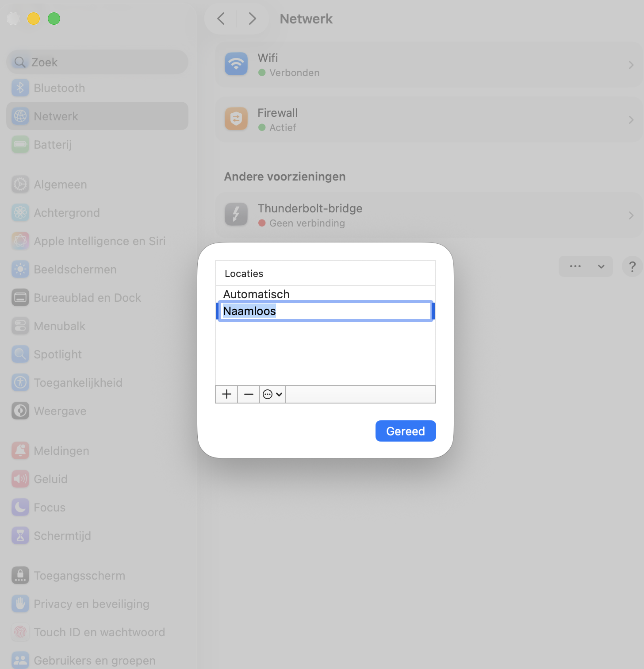Open Batterij in the sidebar
Image resolution: width=644 pixels, height=669 pixels.
pyautogui.click(x=53, y=145)
